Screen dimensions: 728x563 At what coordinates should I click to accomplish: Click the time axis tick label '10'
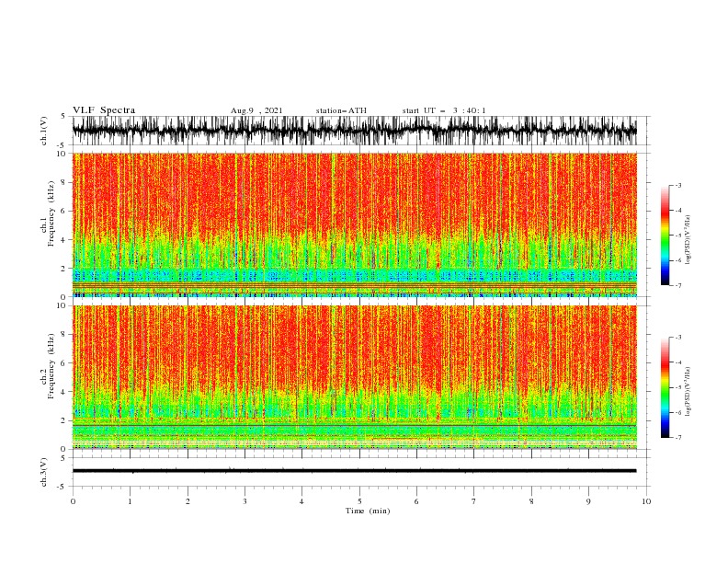coord(646,501)
